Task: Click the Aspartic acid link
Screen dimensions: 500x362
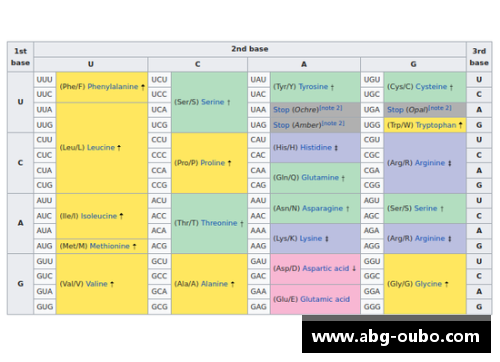Action: click(326, 268)
